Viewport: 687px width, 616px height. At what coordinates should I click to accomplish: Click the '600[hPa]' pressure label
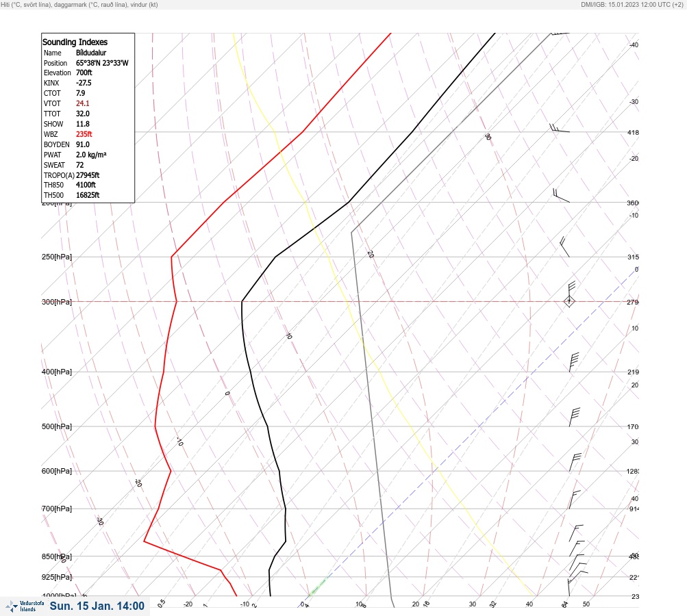pyautogui.click(x=57, y=471)
